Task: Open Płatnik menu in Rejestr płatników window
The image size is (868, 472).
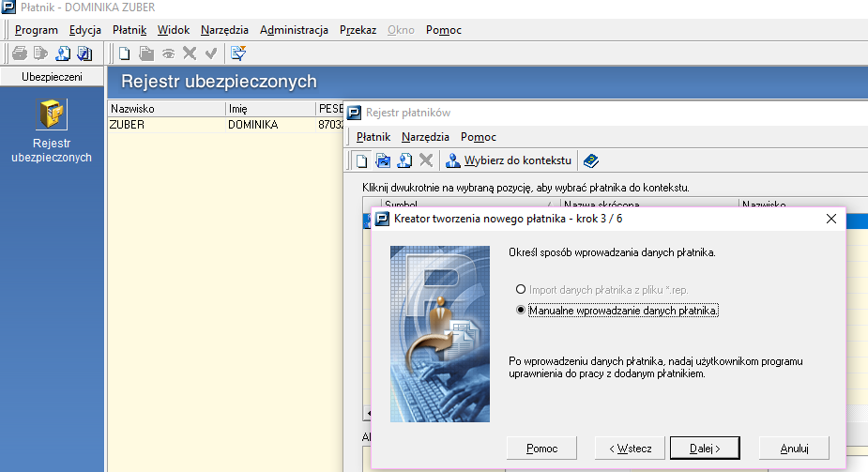Action: click(373, 137)
